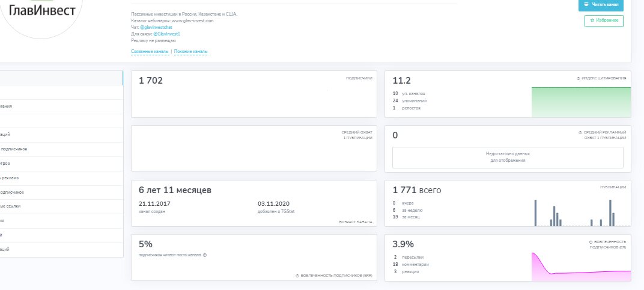644x290 pixels.
Task: Open the Читать канал button
Action: [601, 5]
